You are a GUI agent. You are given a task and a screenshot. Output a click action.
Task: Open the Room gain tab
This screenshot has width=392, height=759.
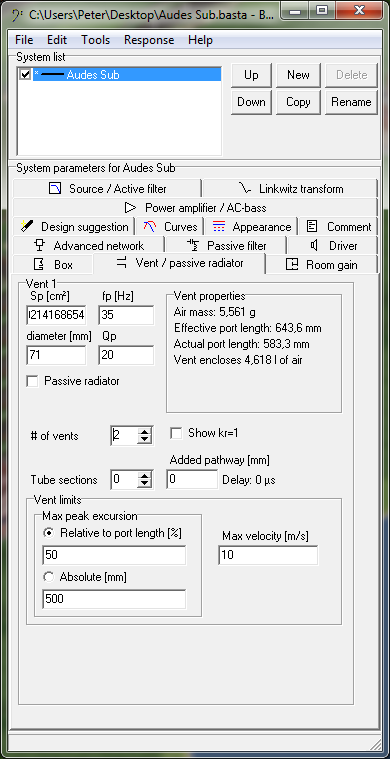(x=322, y=265)
